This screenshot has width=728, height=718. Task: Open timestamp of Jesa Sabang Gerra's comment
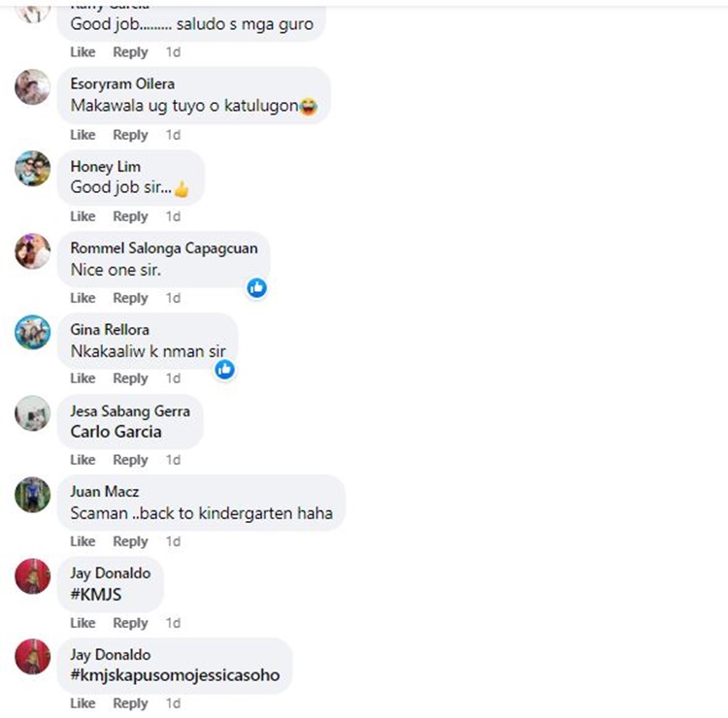click(173, 460)
